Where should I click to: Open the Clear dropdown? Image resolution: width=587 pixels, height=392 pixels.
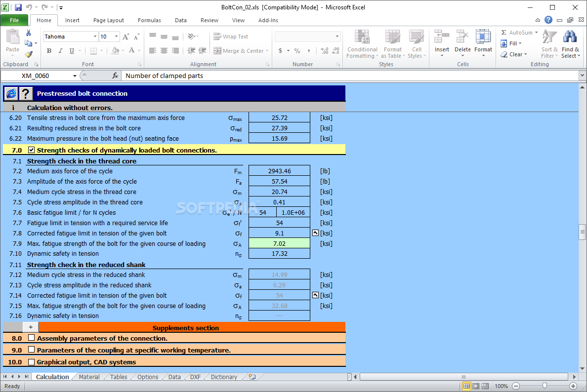click(x=514, y=54)
